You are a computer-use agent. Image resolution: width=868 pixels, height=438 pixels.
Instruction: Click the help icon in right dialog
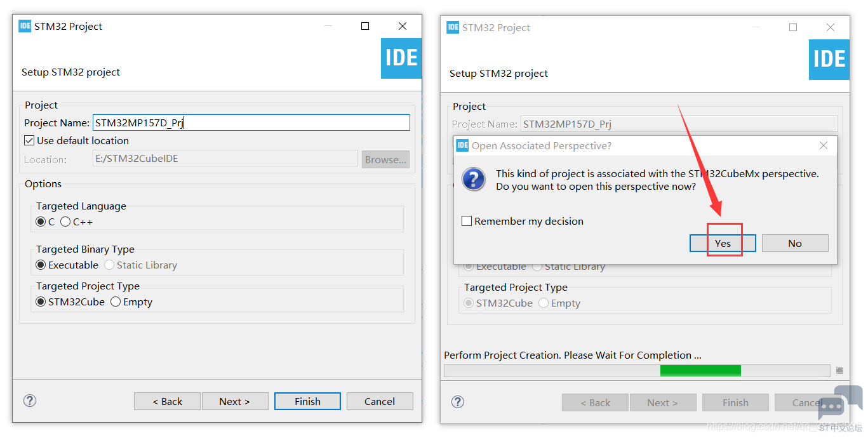(458, 402)
